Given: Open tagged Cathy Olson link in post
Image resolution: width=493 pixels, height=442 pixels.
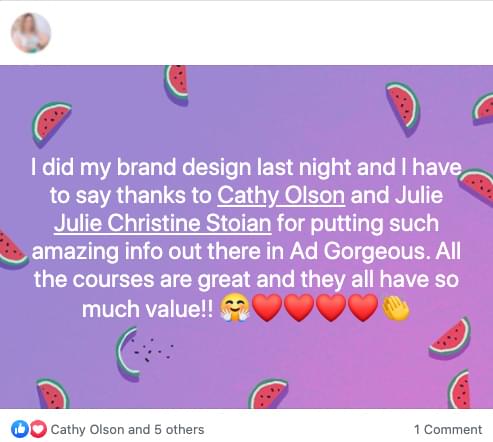Looking at the screenshot, I should (x=281, y=195).
